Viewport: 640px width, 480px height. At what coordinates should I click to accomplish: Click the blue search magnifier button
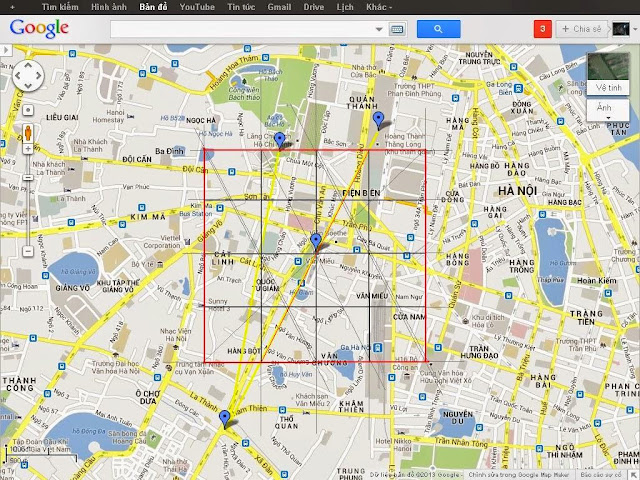pyautogui.click(x=438, y=29)
